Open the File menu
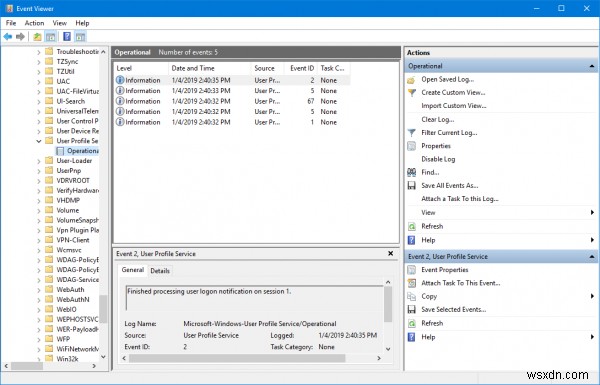This screenshot has height=385, width=600. click(x=11, y=23)
